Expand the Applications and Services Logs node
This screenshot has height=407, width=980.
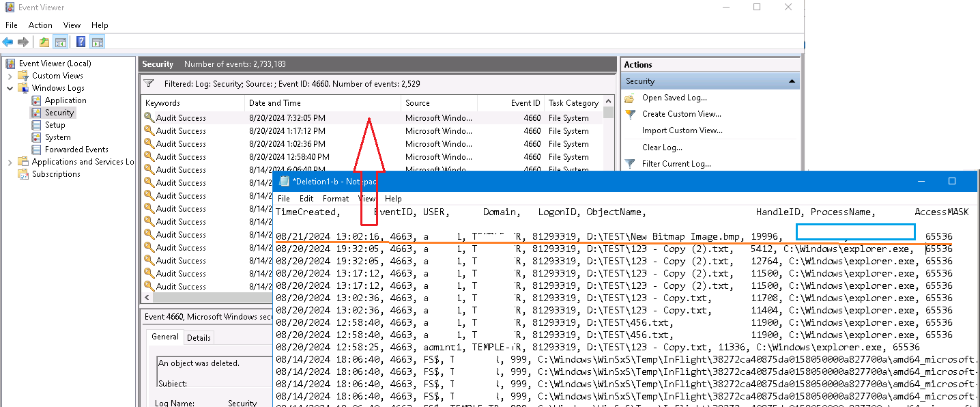click(x=10, y=162)
